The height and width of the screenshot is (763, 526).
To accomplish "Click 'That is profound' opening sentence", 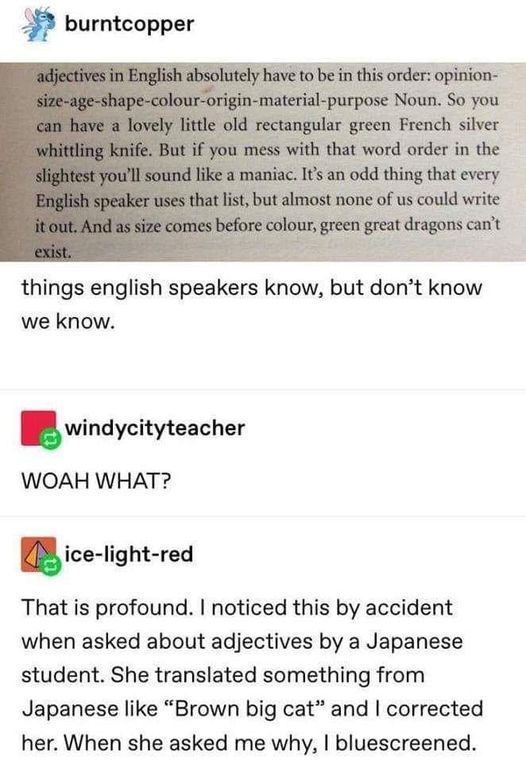I will 107,608.
